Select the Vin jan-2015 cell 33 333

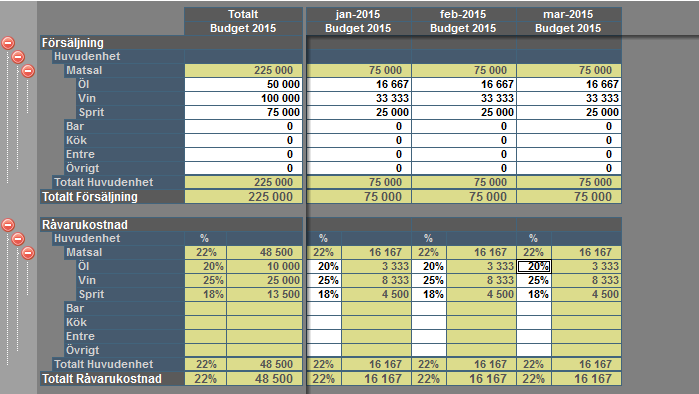[359, 98]
